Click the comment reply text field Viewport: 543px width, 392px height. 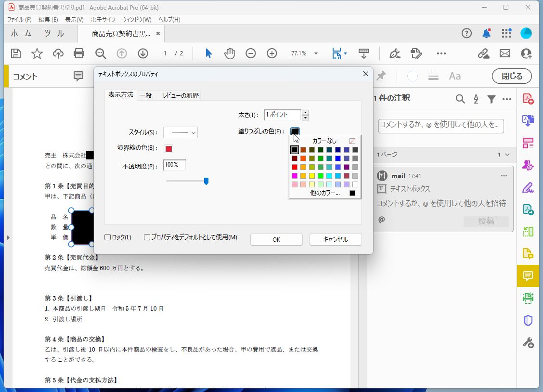point(441,203)
